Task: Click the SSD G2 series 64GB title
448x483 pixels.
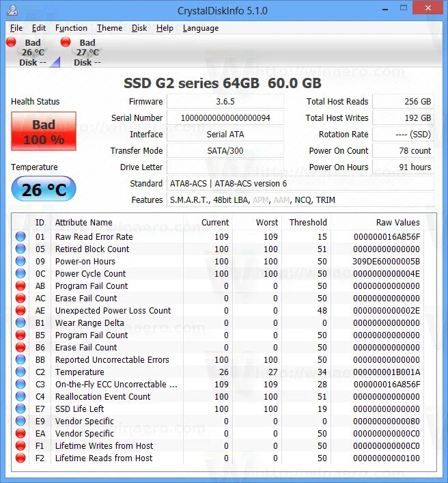Action: coord(223,83)
